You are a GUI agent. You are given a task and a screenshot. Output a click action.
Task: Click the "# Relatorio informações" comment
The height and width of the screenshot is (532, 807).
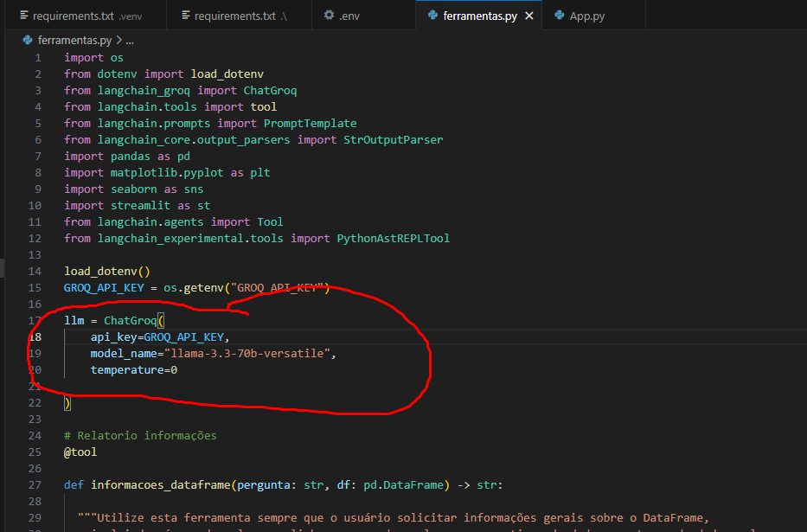[x=140, y=436]
